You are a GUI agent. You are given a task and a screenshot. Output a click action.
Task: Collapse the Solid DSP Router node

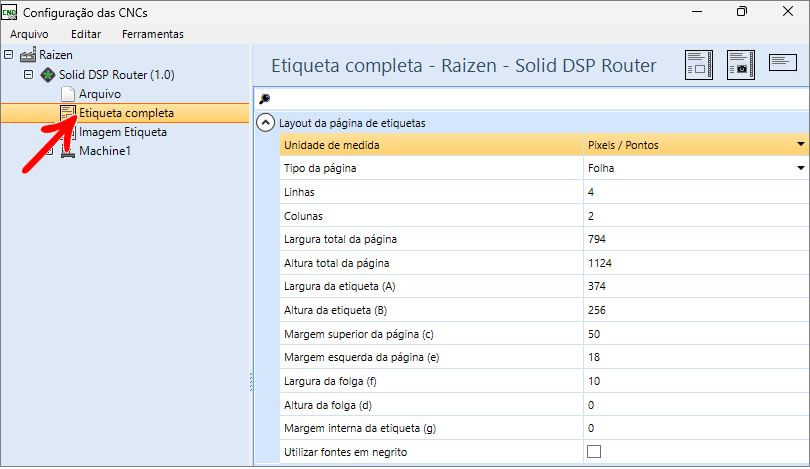point(28,74)
